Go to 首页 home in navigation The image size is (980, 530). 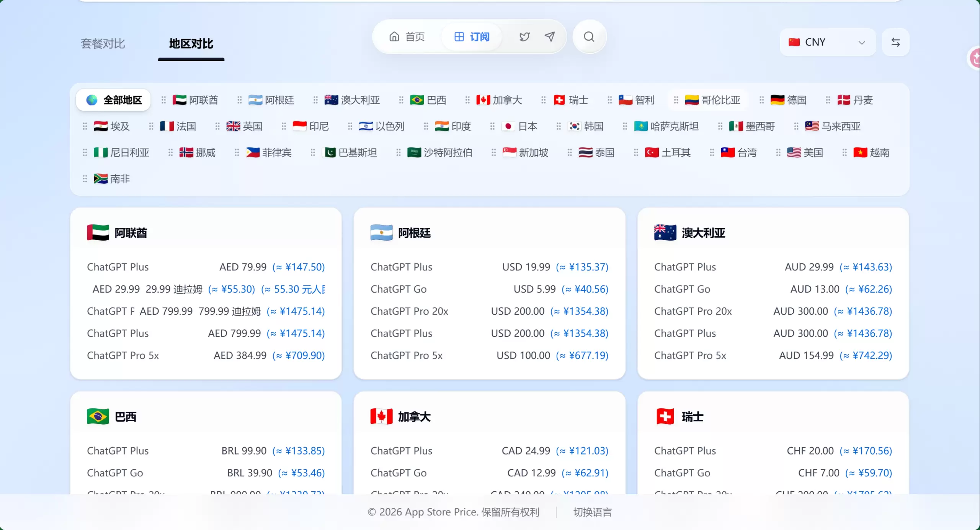pos(407,37)
